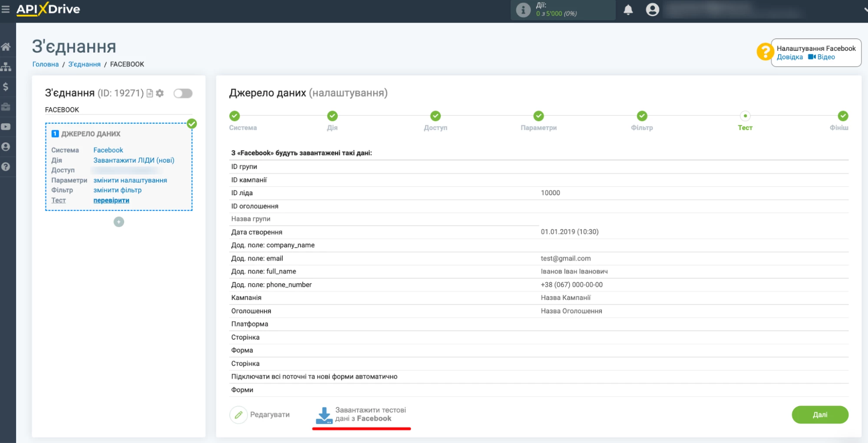Go to Головна breadcrumb link
The width and height of the screenshot is (868, 443).
[46, 64]
